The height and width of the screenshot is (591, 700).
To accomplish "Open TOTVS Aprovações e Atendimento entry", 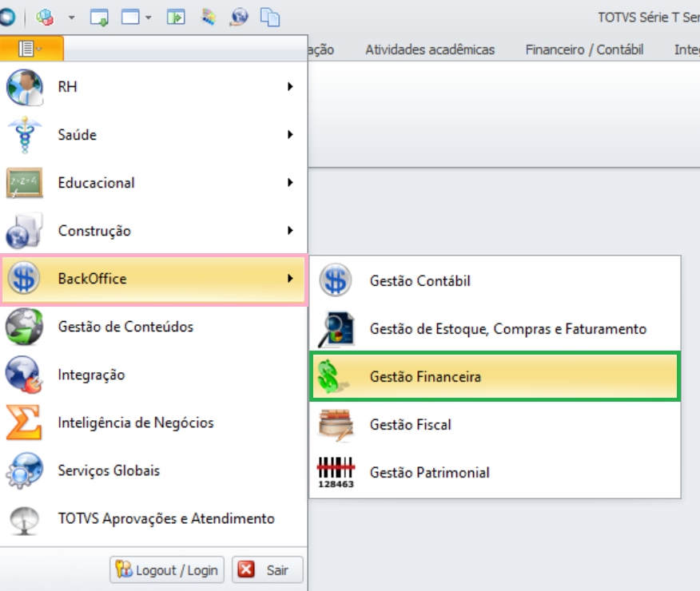I will coord(153,519).
